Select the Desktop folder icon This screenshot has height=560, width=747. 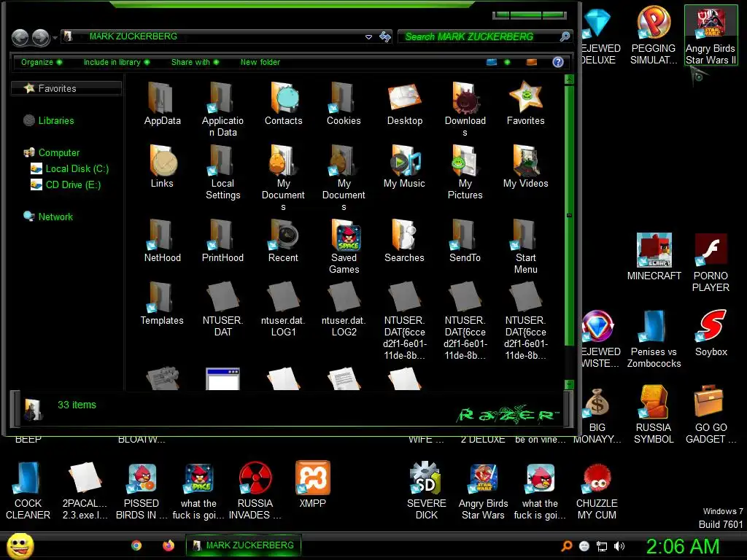(404, 104)
